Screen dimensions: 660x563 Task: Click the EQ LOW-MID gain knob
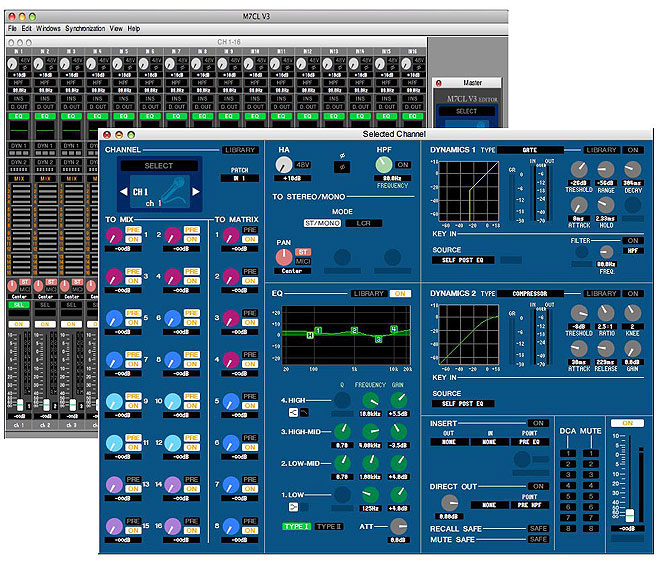(x=398, y=463)
